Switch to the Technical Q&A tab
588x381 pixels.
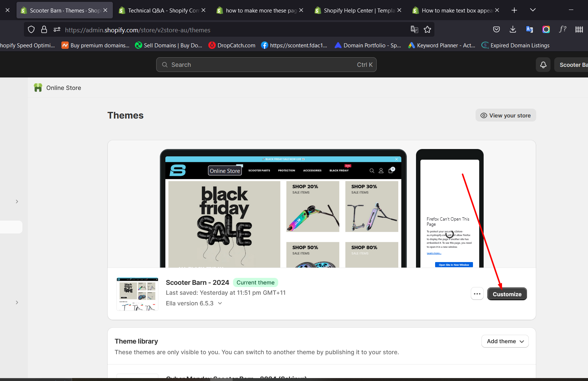point(163,10)
